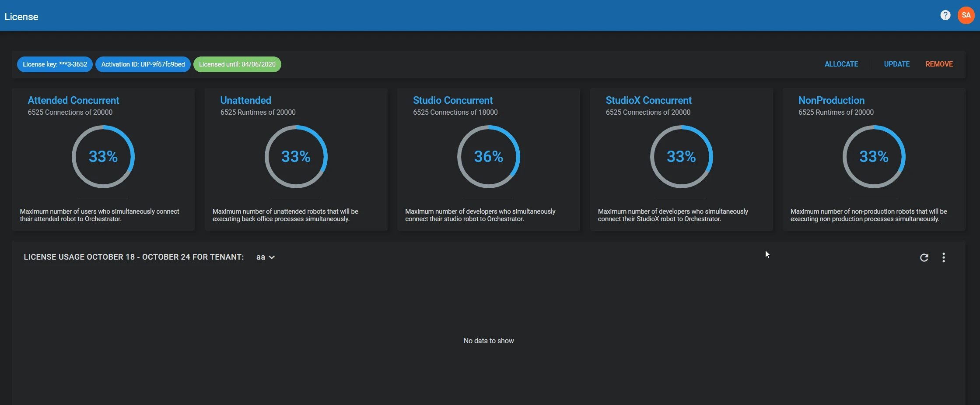Click the Studio Concurrent 36% usage ring
This screenshot has height=405, width=980.
489,157
